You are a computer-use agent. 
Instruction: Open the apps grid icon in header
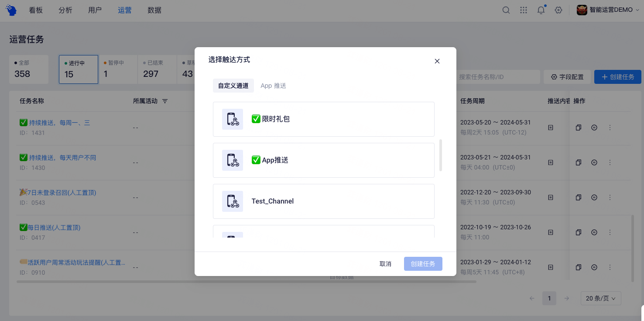tap(524, 10)
